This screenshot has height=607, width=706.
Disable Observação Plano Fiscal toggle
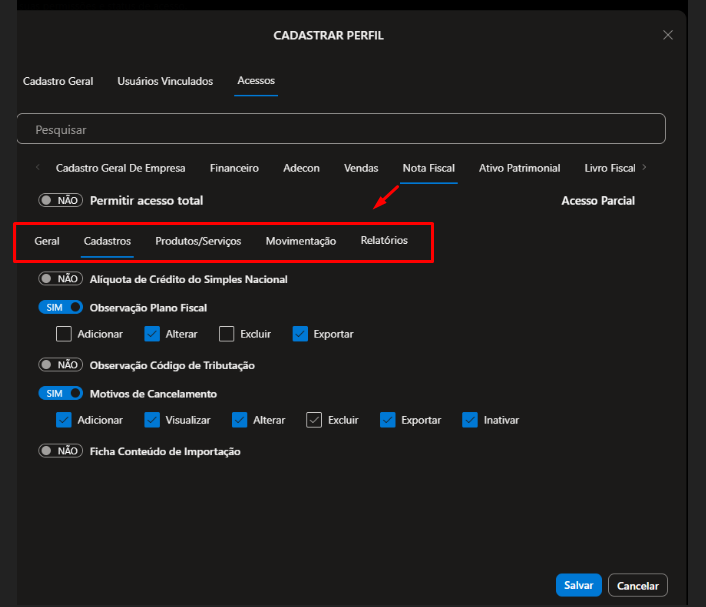point(60,308)
